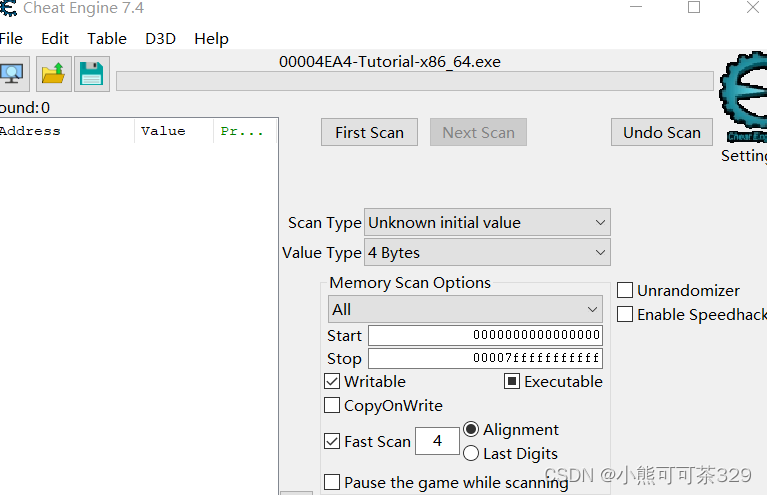
Task: Open the process selector computer icon
Action: pos(13,74)
